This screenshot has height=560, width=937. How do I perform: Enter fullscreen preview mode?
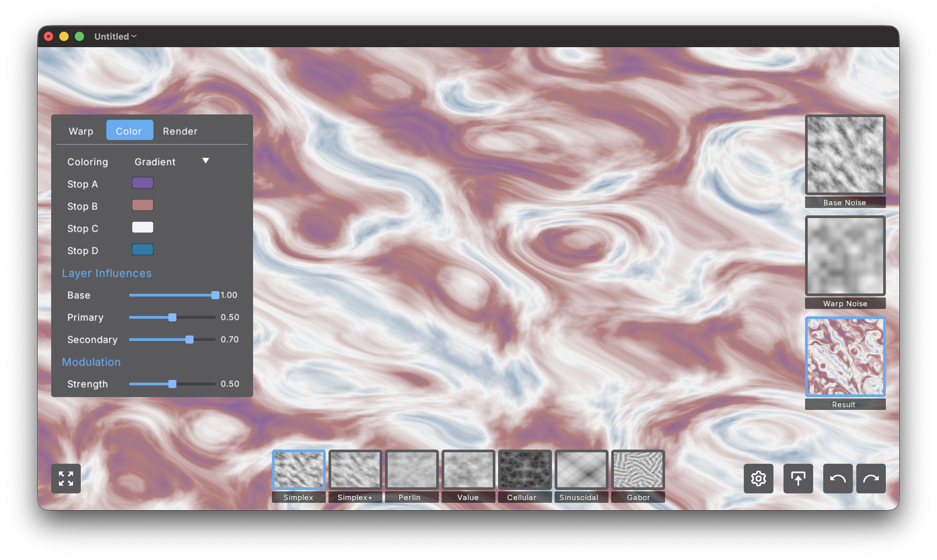tap(66, 478)
